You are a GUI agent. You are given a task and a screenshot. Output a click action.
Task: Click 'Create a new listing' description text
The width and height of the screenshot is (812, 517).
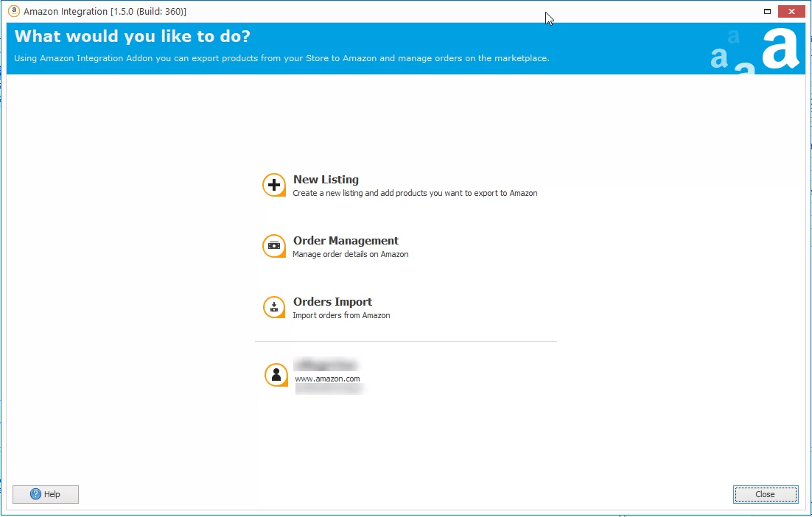click(x=414, y=193)
